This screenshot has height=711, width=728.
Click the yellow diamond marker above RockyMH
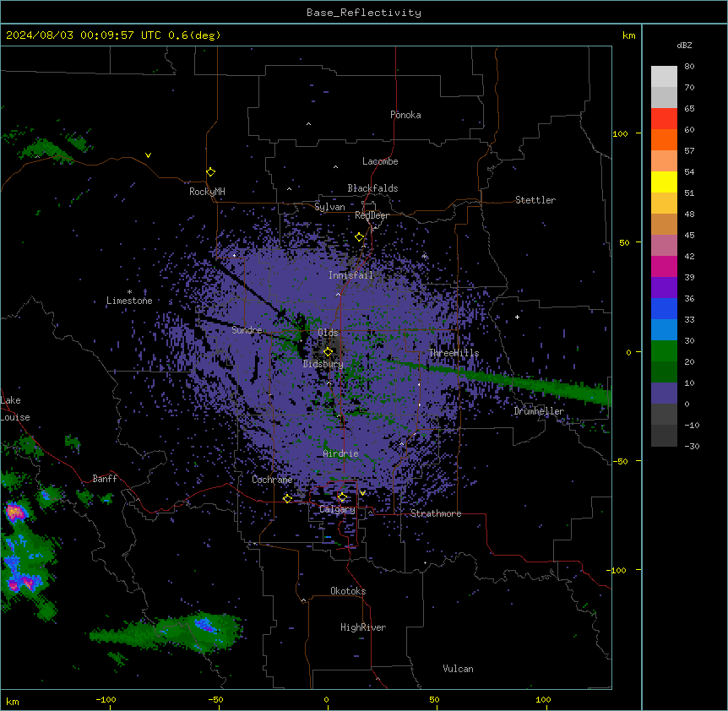click(210, 172)
